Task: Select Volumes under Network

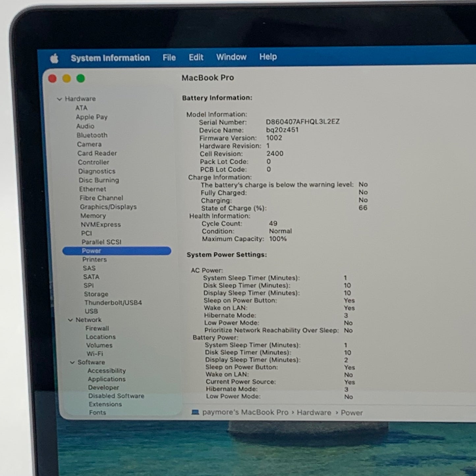Action: (99, 345)
